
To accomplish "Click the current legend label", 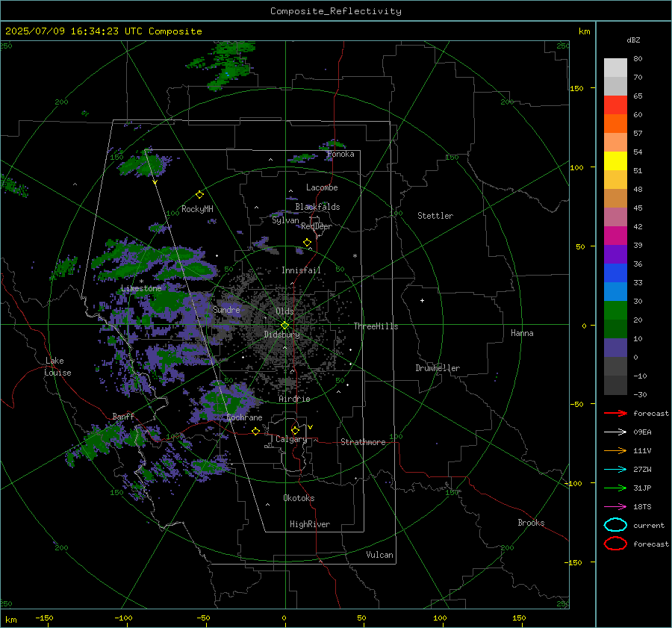I will point(649,525).
